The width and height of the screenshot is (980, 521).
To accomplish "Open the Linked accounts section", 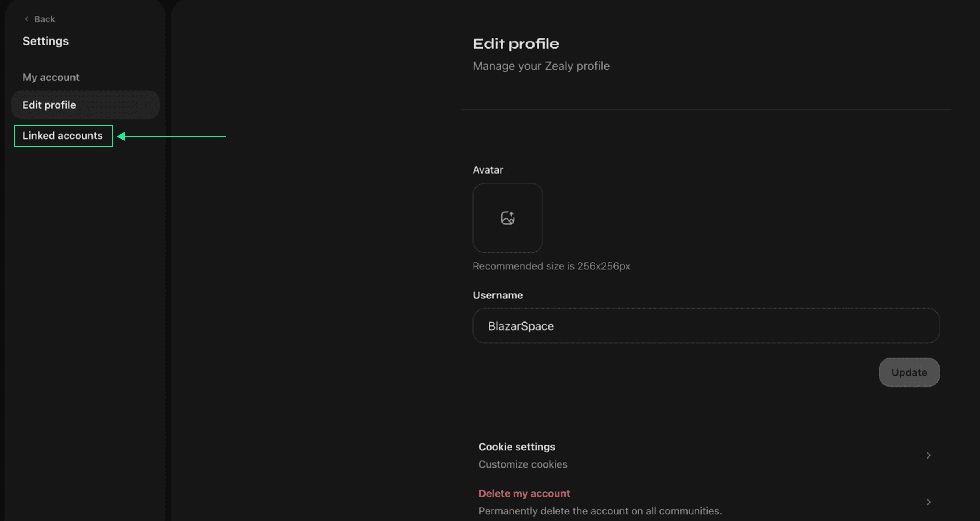I will (63, 136).
